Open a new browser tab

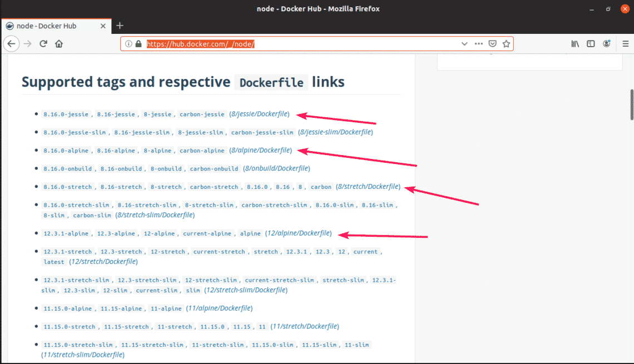point(120,26)
